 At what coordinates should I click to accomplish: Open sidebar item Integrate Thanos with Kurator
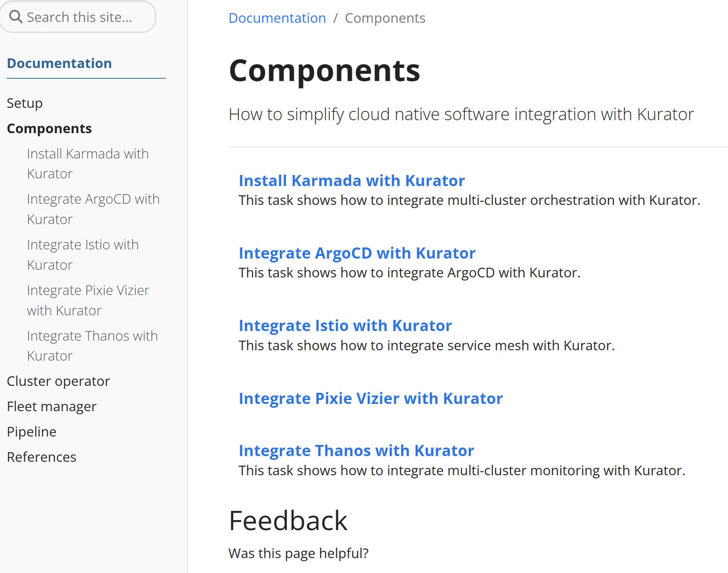coord(92,346)
